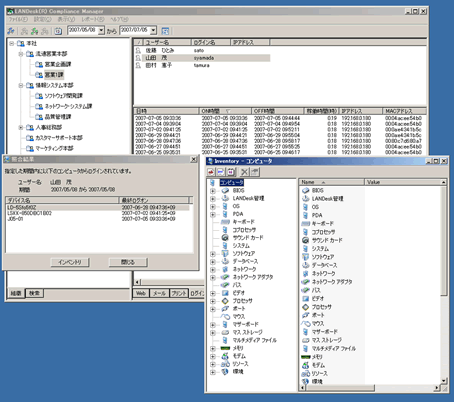The width and height of the screenshot is (454, 402).
Task: Open the 設定 menu
Action: (43, 19)
